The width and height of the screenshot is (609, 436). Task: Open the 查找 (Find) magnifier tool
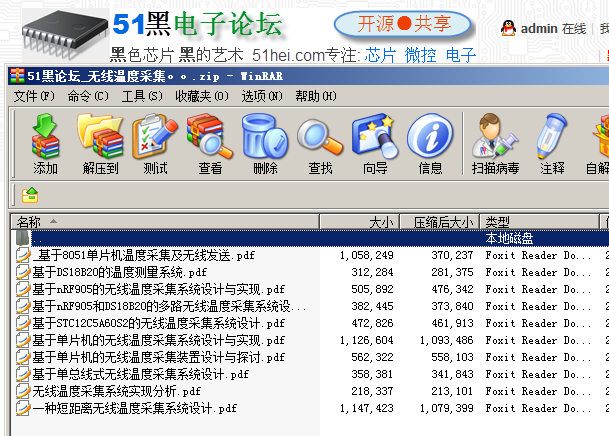pos(320,144)
